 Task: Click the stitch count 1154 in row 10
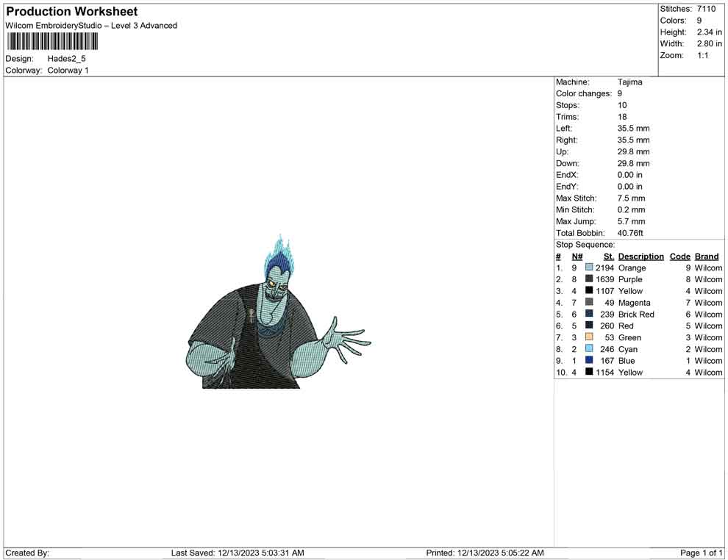tap(605, 372)
